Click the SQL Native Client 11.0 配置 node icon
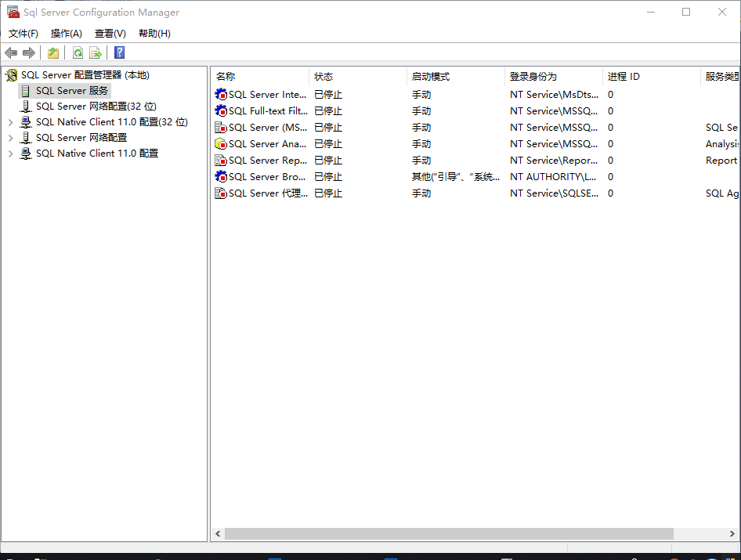Viewport: 741px width, 560px height. coord(26,153)
